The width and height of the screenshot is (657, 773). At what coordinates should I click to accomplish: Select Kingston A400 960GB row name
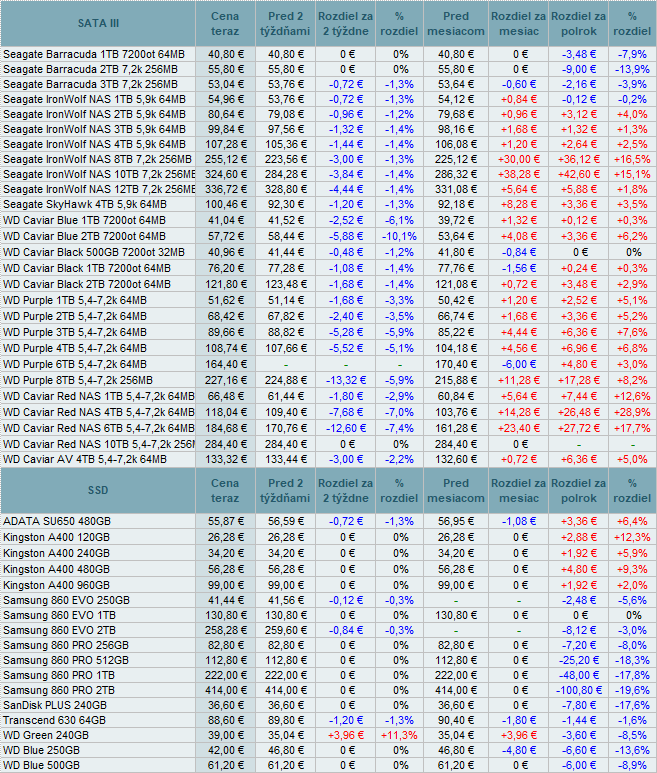point(56,585)
